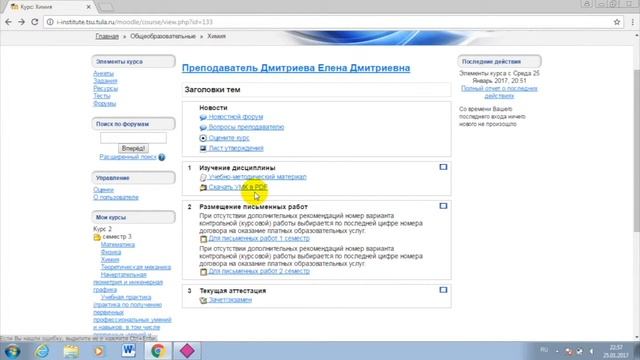Open Для письменных работ 1 семестр
The width and height of the screenshot is (640, 360).
pos(259,238)
